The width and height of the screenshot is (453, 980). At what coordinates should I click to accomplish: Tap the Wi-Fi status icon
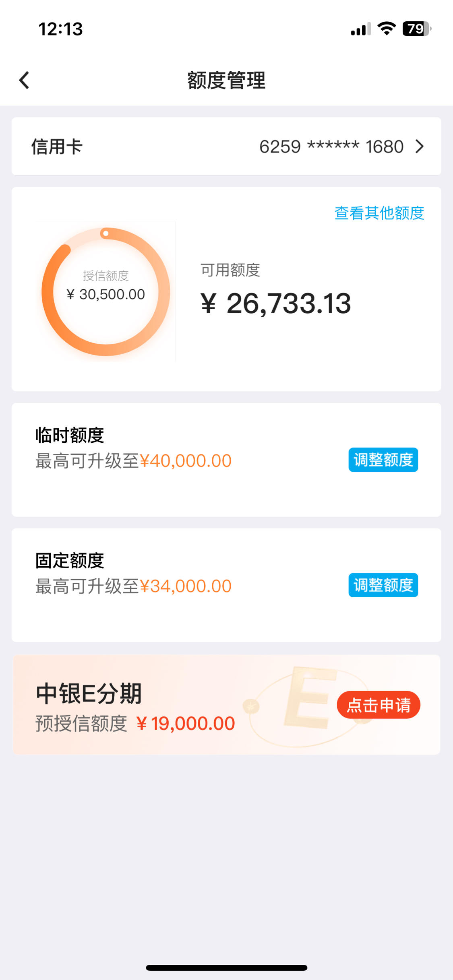[387, 29]
